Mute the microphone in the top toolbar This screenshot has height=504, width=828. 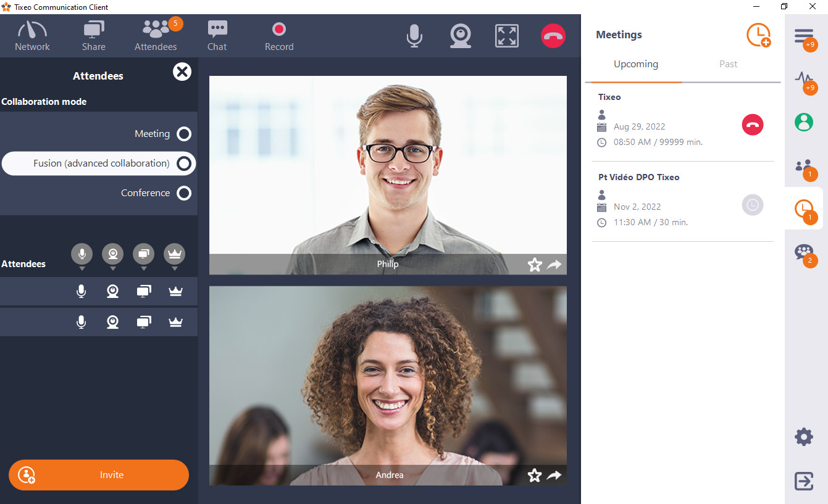pos(414,36)
